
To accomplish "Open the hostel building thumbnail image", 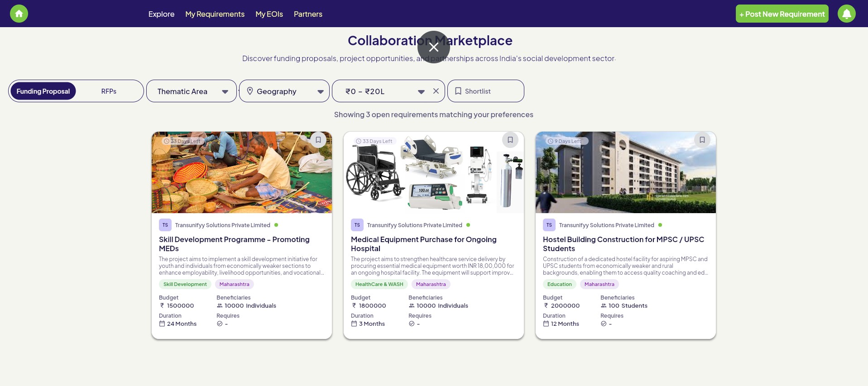I will (626, 172).
